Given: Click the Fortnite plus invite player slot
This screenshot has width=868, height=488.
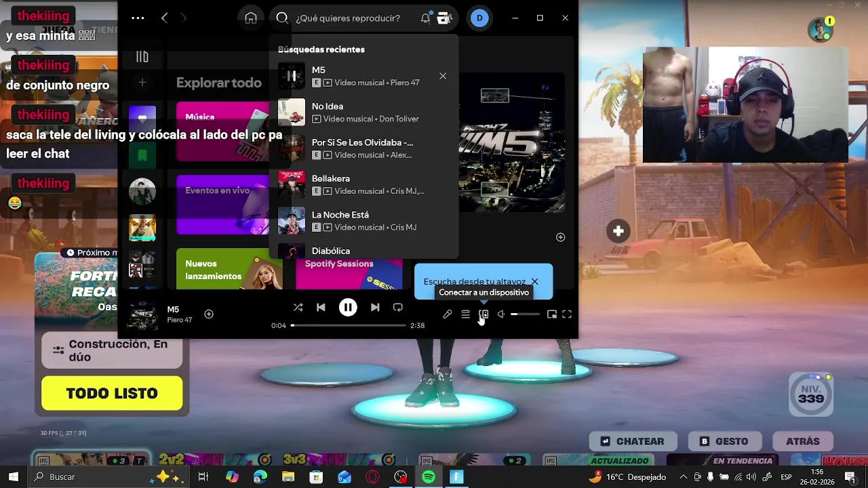Looking at the screenshot, I should [x=618, y=231].
